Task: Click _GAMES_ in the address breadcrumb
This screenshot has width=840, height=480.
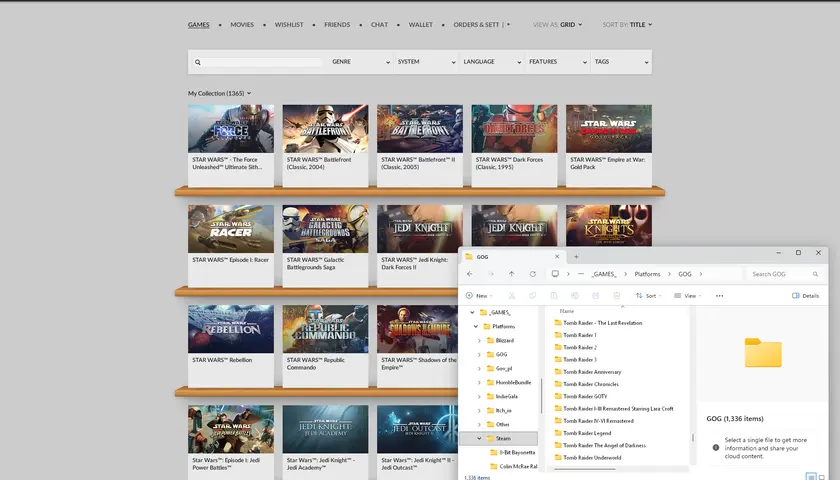Action: (604, 274)
